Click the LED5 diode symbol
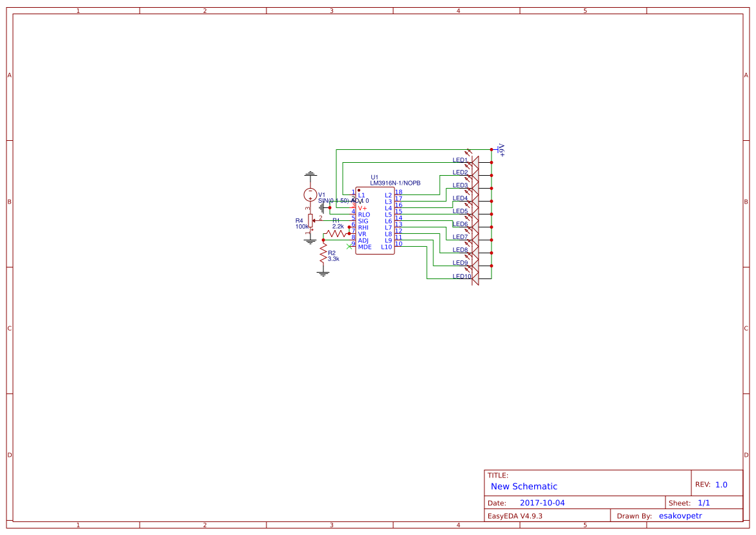 pos(475,214)
